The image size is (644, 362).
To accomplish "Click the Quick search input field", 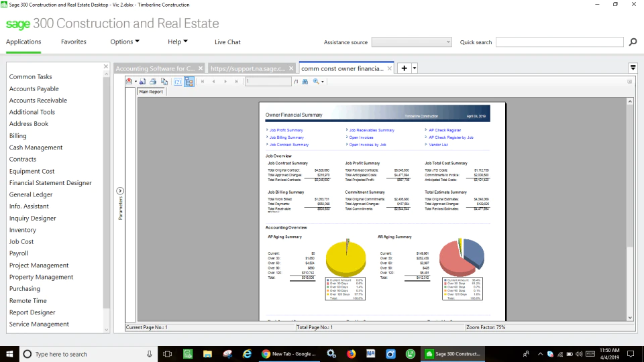I will (559, 42).
